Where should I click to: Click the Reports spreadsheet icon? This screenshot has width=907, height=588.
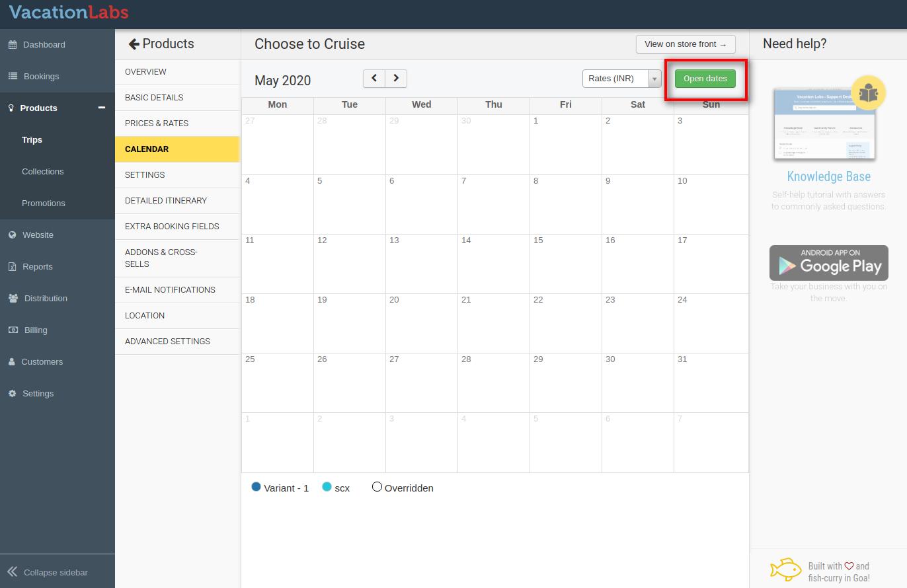[13, 267]
